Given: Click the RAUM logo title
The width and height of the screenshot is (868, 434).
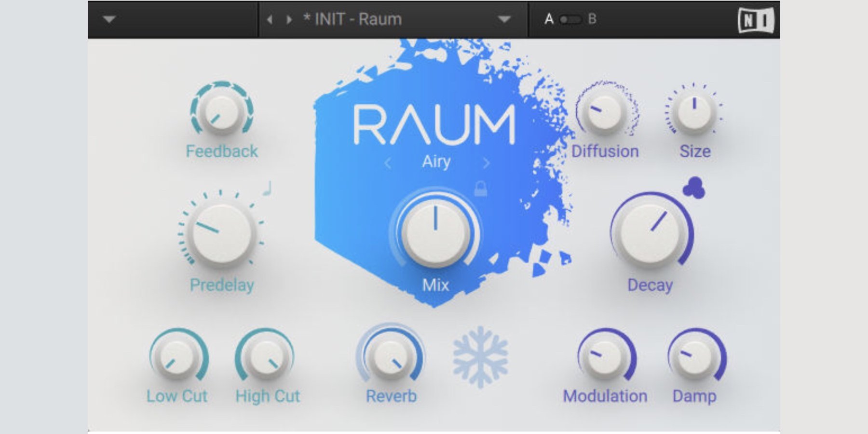Looking at the screenshot, I should [434, 125].
